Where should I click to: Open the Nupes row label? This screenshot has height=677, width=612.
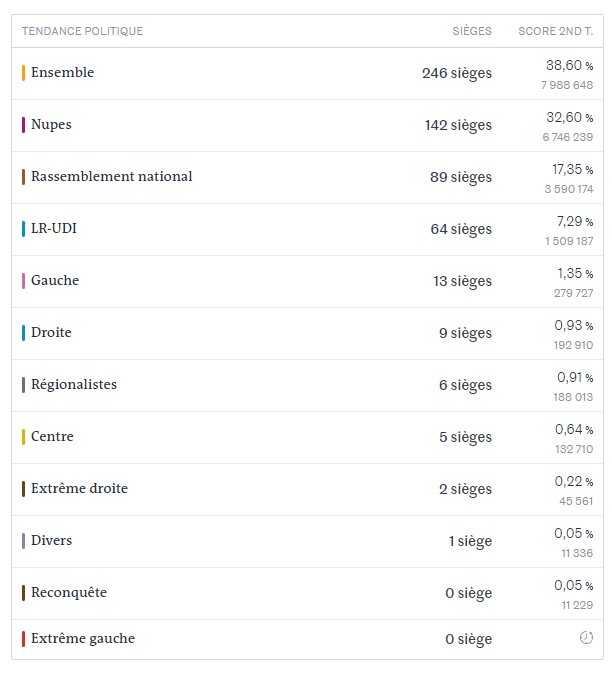51,125
